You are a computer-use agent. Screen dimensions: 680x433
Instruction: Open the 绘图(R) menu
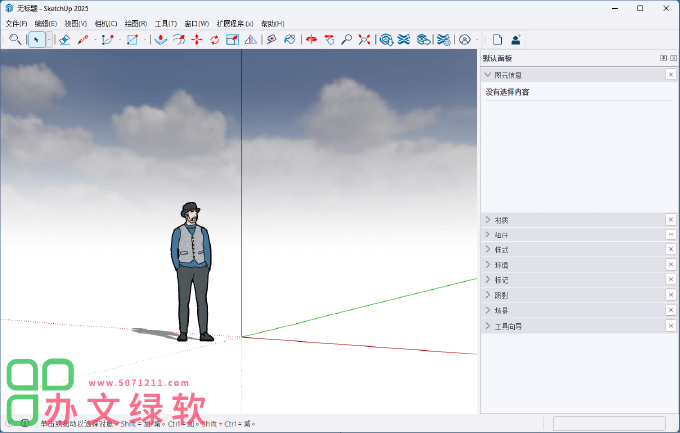pyautogui.click(x=136, y=23)
